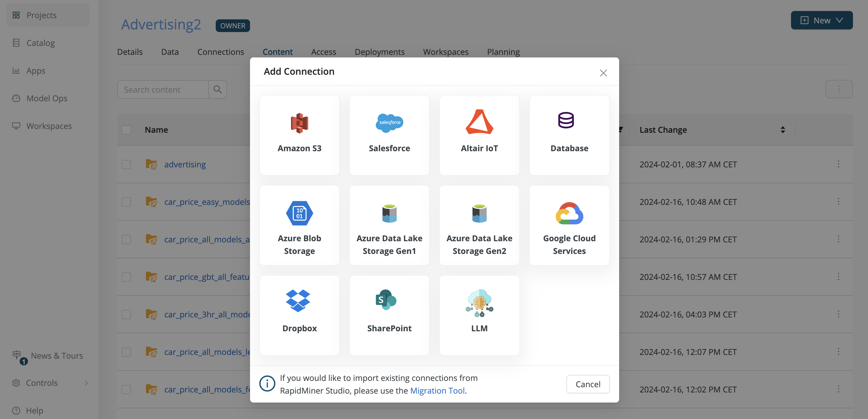Open row menu for 12:07 PM entry
The height and width of the screenshot is (419, 868).
pyautogui.click(x=838, y=351)
